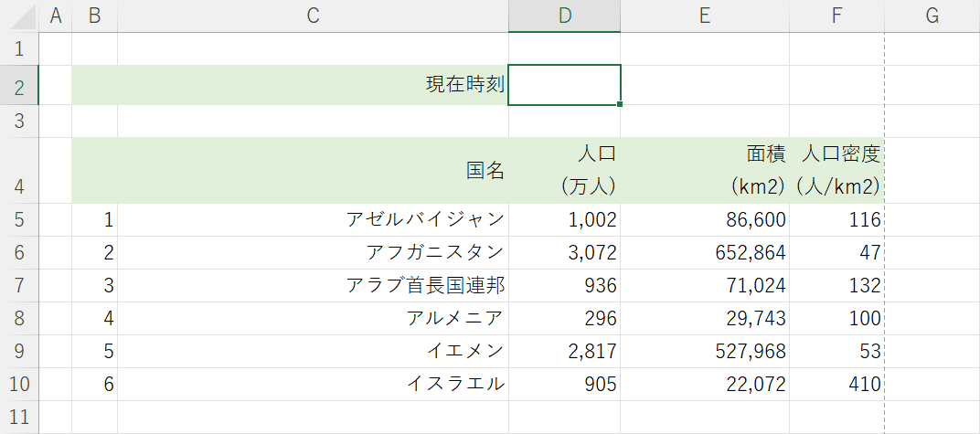This screenshot has height=434, width=980.
Task: Select row 10 header
Action: (20, 384)
